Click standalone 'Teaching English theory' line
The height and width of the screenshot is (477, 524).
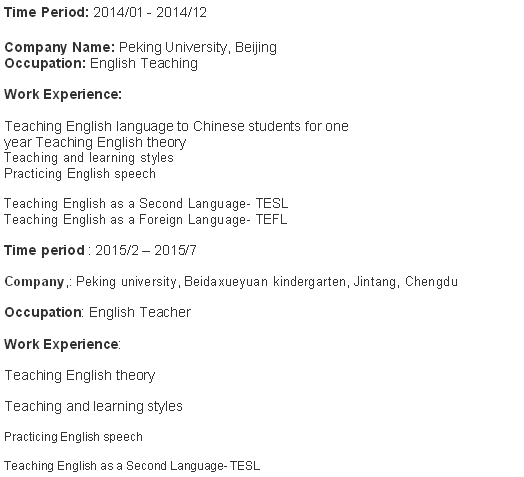coord(80,375)
